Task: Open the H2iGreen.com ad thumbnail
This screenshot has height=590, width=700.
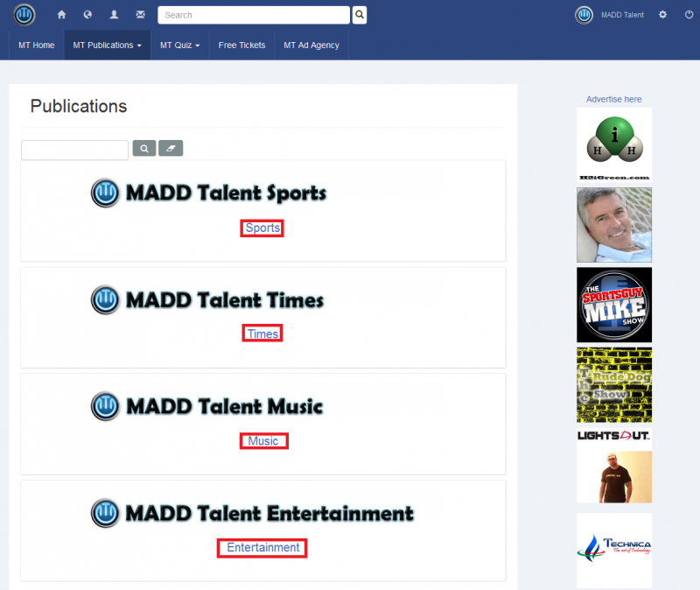Action: tap(614, 145)
